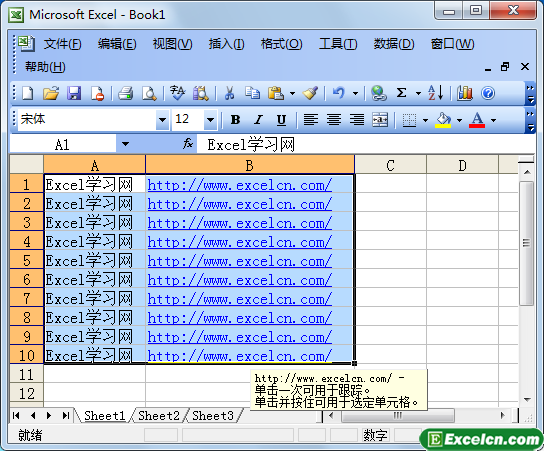
Task: Toggle Align Left
Action: pyautogui.click(x=311, y=120)
